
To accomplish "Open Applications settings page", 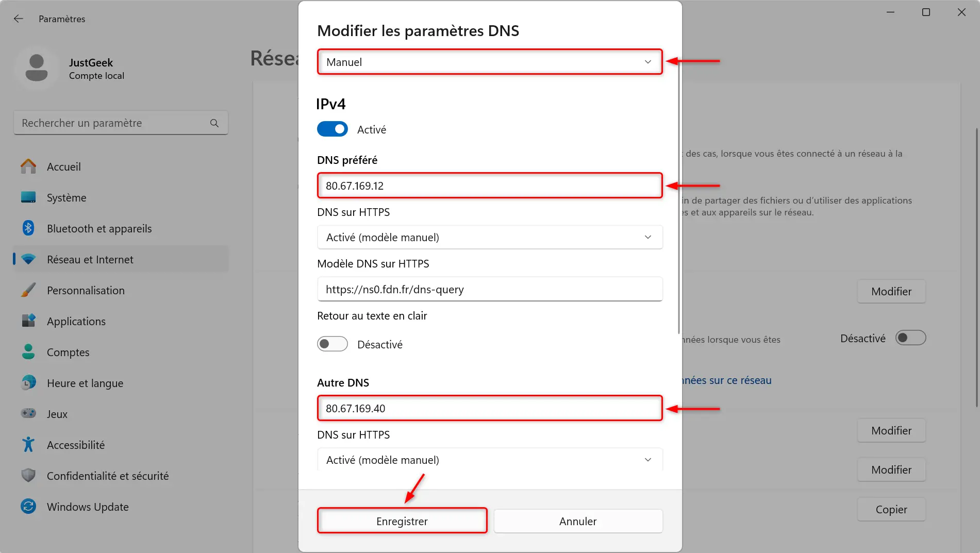I will tap(121, 321).
